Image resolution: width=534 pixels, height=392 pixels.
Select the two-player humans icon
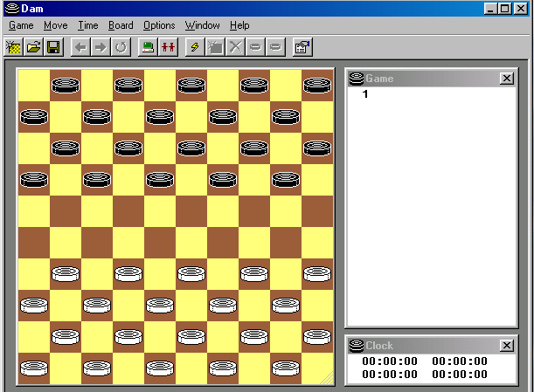[168, 47]
